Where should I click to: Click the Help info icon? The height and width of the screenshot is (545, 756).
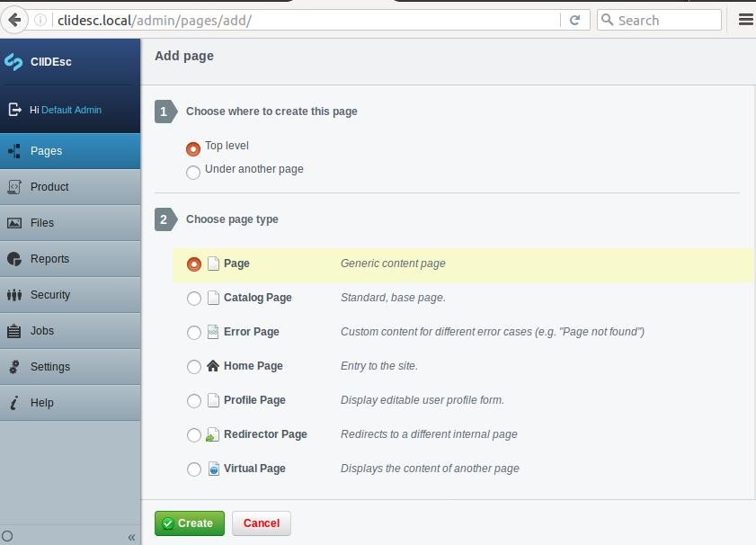coord(13,403)
